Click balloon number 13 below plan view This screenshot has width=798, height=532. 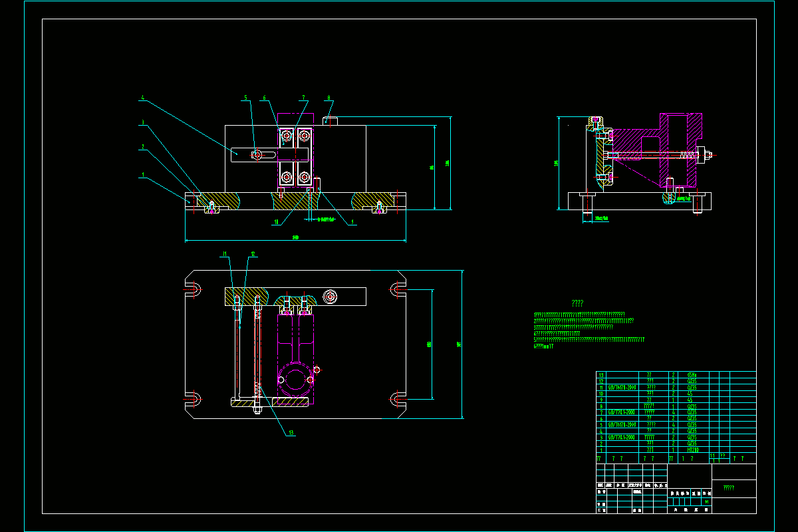[290, 433]
